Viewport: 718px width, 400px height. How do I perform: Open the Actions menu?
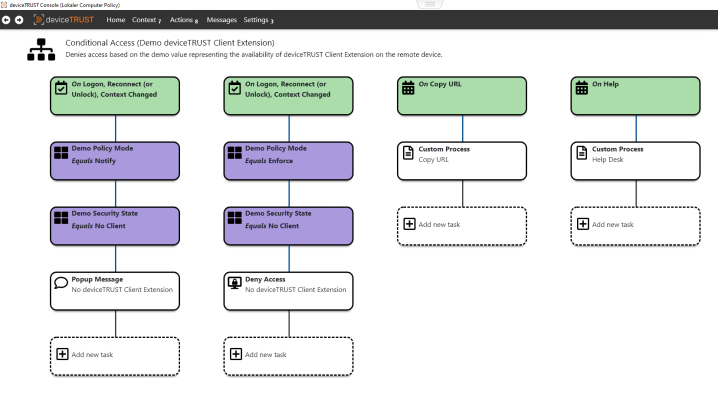[x=184, y=20]
